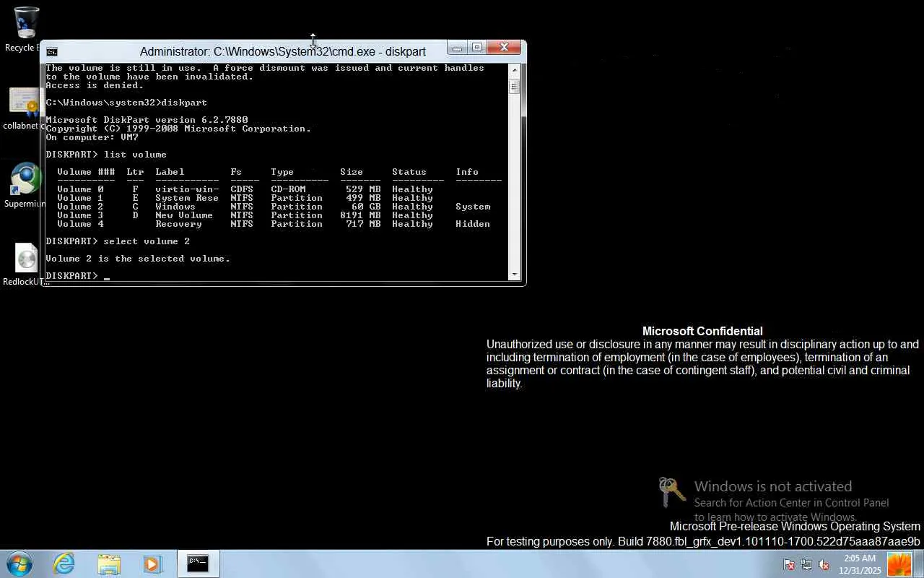Click the "717 MB" size value
This screenshot has width=924, height=578.
[x=363, y=224]
